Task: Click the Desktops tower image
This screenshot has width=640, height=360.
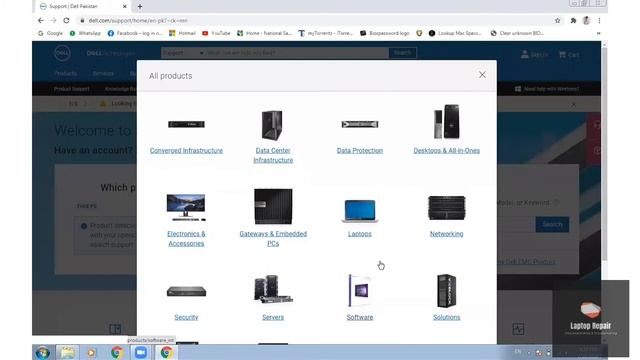Action: tap(447, 121)
